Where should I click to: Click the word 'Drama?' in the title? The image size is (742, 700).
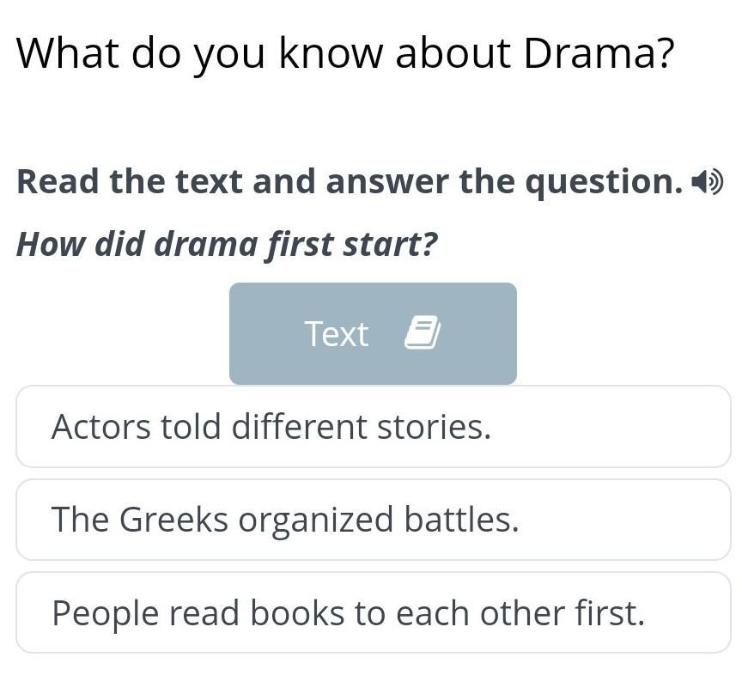[x=599, y=53]
